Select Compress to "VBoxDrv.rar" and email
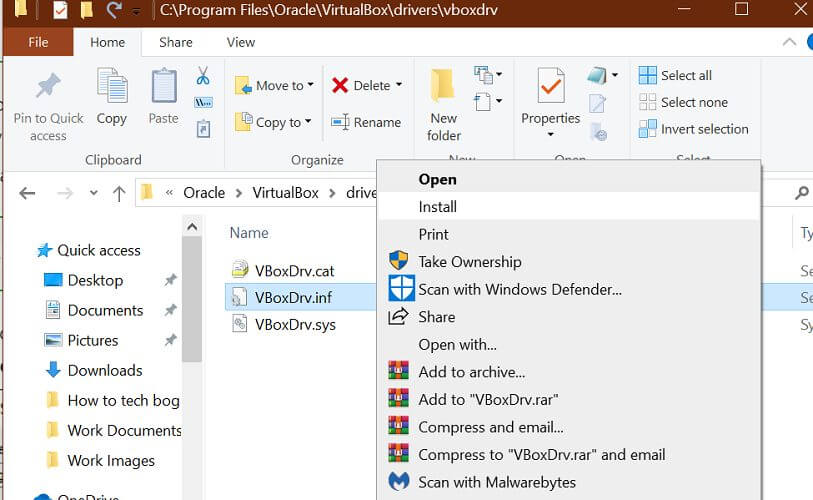The width and height of the screenshot is (813, 500). point(569,454)
